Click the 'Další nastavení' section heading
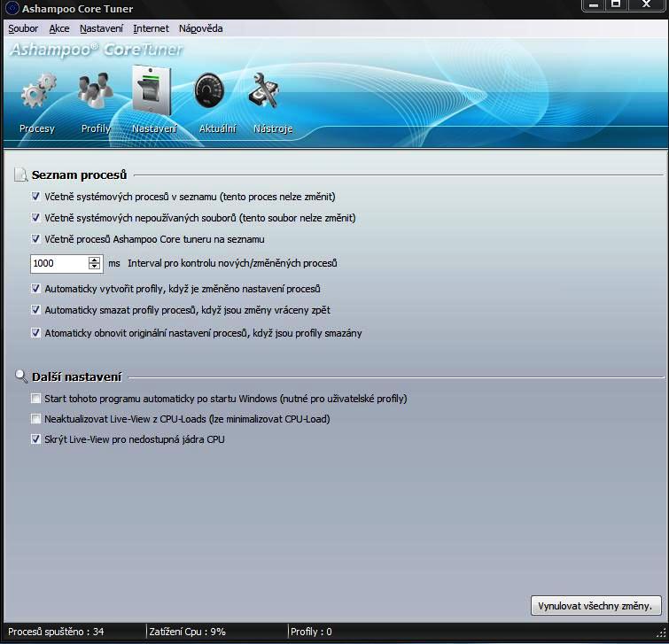The height and width of the screenshot is (644, 669). 77,377
